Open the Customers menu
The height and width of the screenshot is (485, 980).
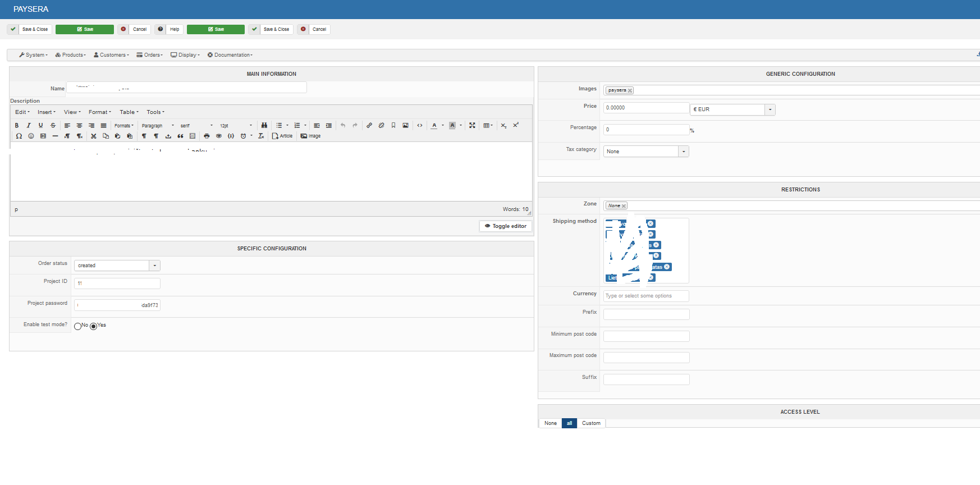pos(111,55)
